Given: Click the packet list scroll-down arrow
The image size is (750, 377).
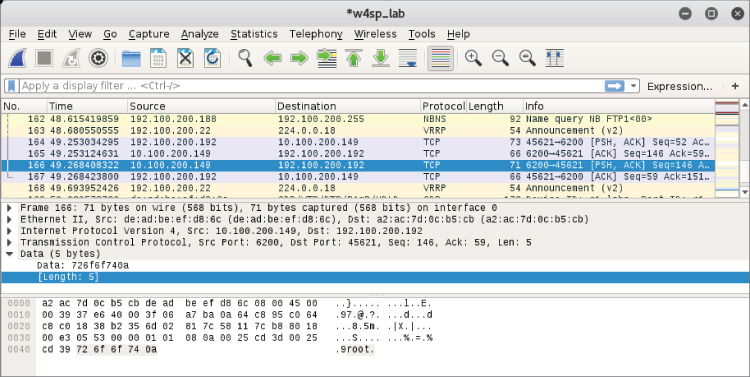Looking at the screenshot, I should 744,192.
